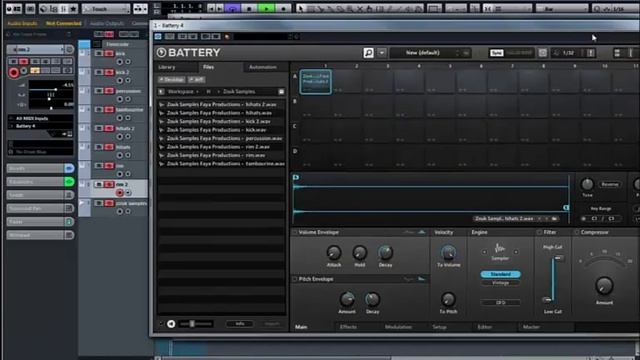Screen dimensions: 640x360
Task: Click the Workspace breadcrumb path segment
Action: (x=181, y=91)
